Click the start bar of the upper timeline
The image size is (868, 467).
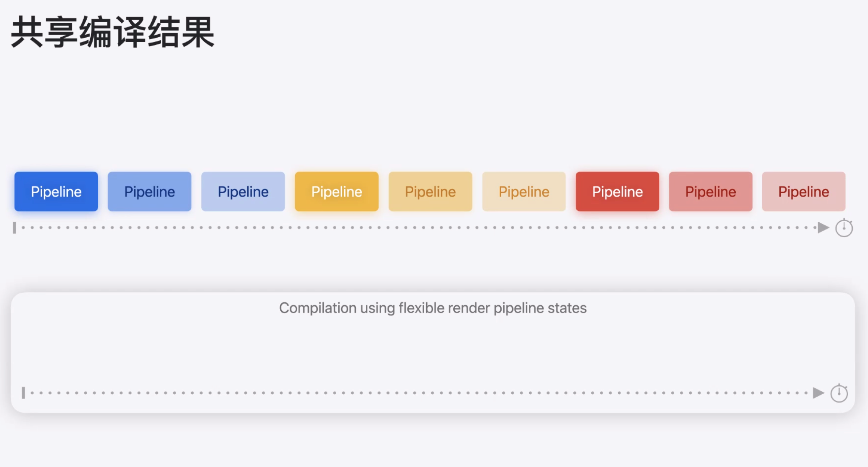pos(15,227)
